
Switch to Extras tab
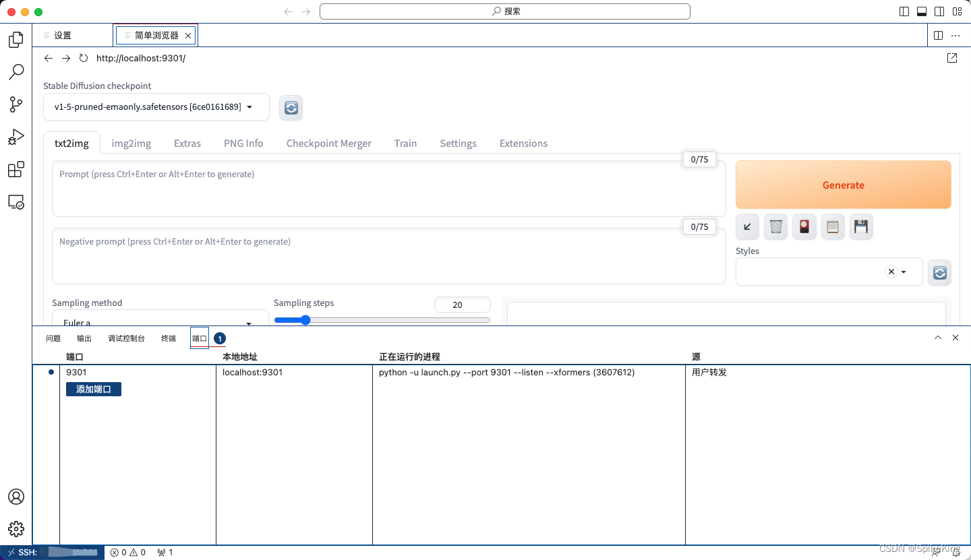click(187, 144)
